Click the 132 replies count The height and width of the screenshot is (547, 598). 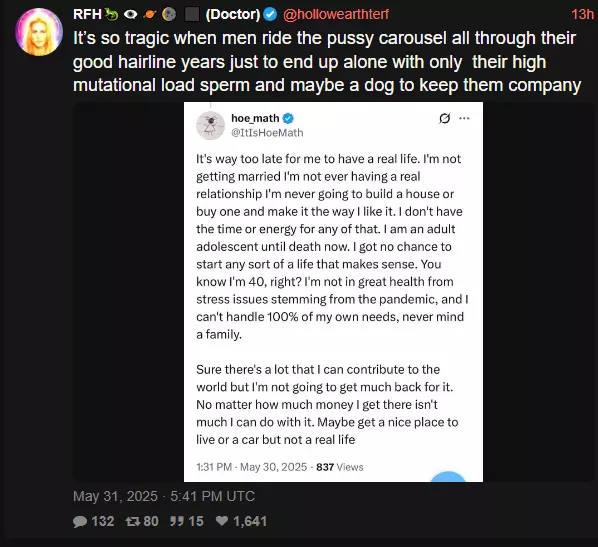[103, 521]
